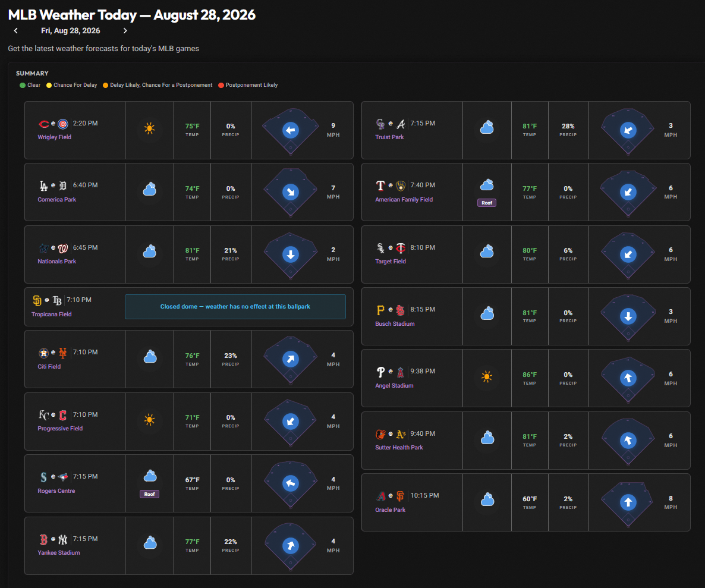The height and width of the screenshot is (588, 705).
Task: Click red Postponement Likely legend dot
Action: click(x=221, y=86)
